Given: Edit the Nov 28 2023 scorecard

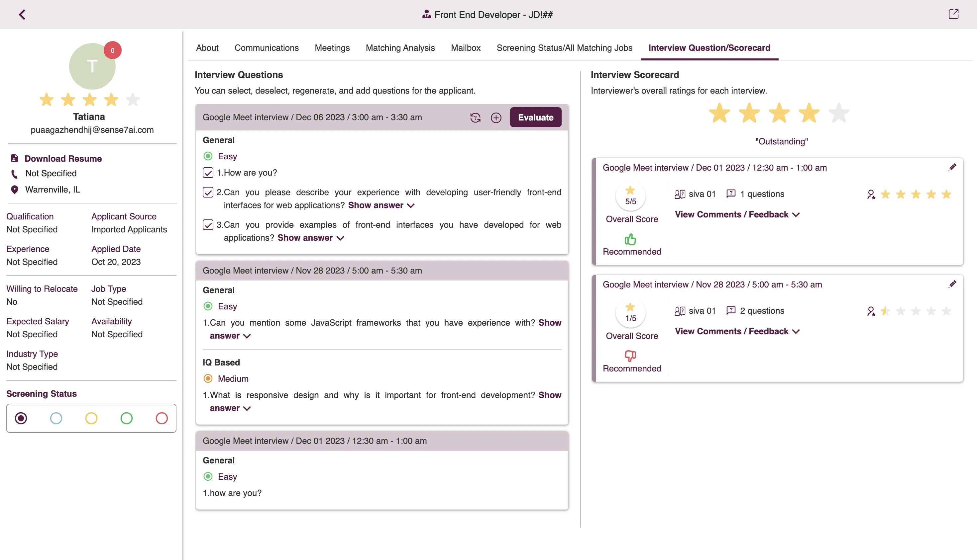Looking at the screenshot, I should tap(952, 284).
